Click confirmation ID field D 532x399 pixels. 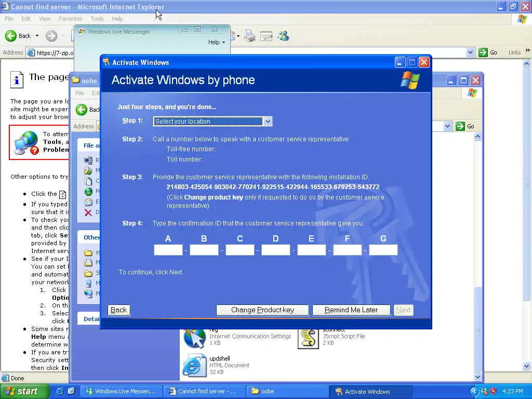click(x=275, y=250)
